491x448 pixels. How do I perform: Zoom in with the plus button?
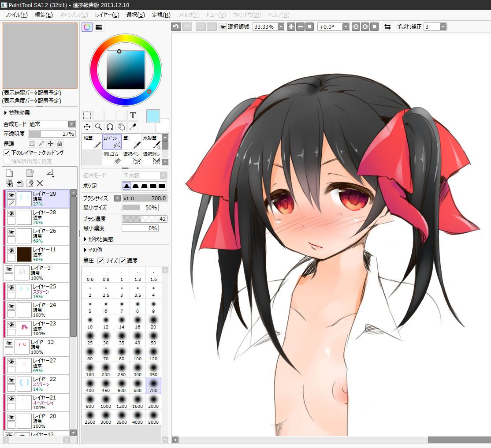(x=291, y=26)
